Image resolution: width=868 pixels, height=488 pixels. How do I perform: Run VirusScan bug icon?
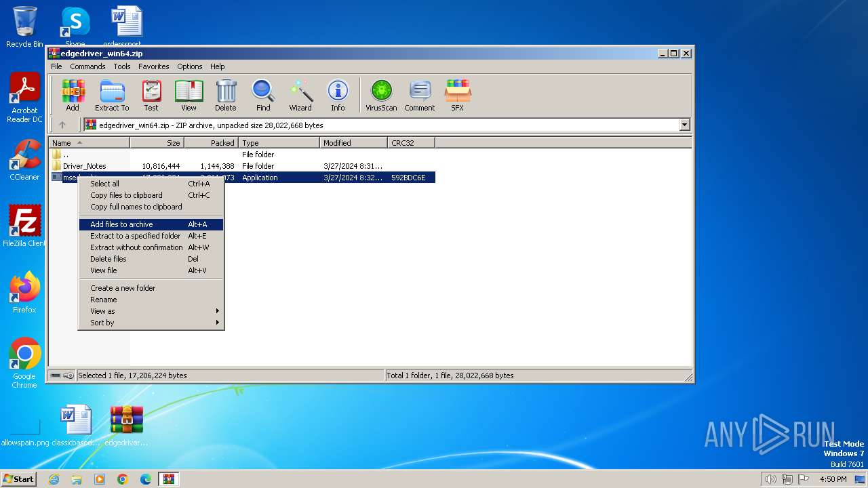pos(381,95)
